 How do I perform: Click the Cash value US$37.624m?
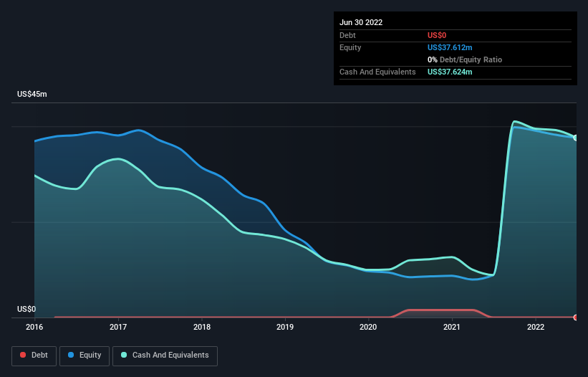[x=450, y=72]
